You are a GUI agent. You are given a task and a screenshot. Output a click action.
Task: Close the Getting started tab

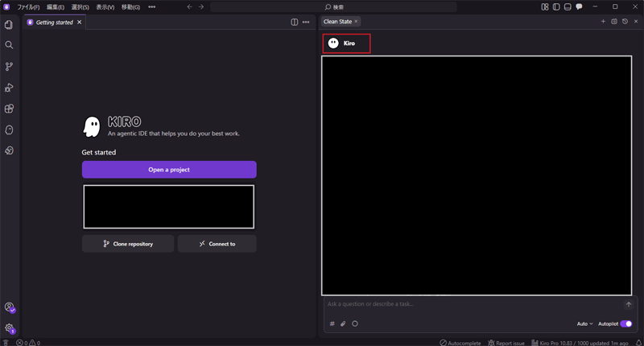click(79, 23)
